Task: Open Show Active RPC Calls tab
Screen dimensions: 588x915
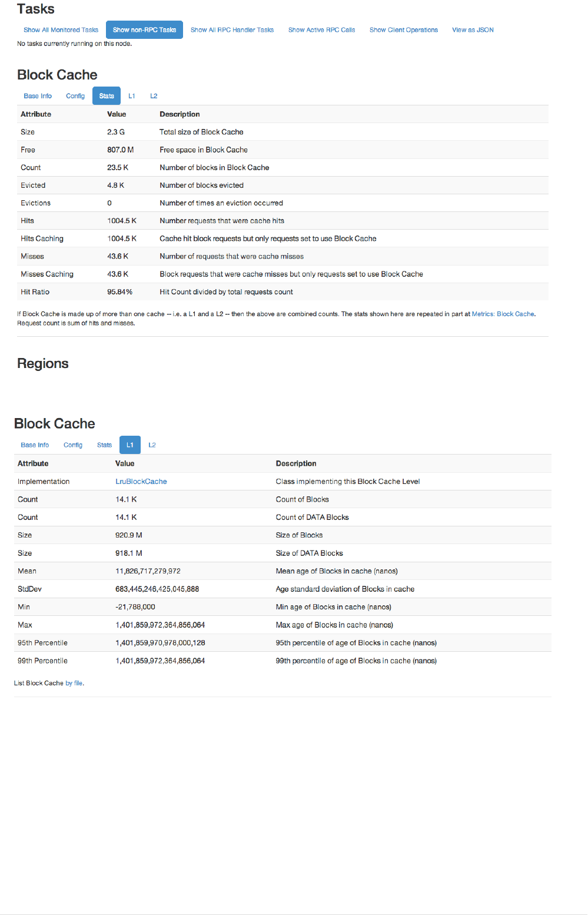Action: [321, 30]
